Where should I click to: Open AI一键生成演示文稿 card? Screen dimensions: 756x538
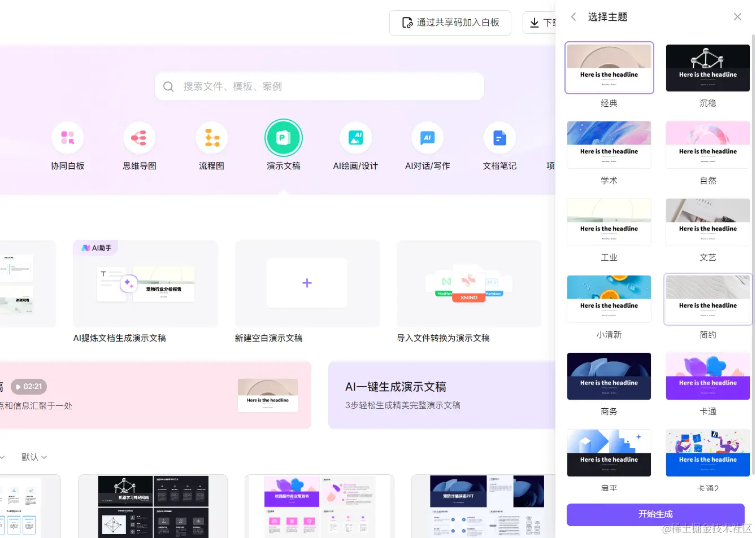coord(442,395)
